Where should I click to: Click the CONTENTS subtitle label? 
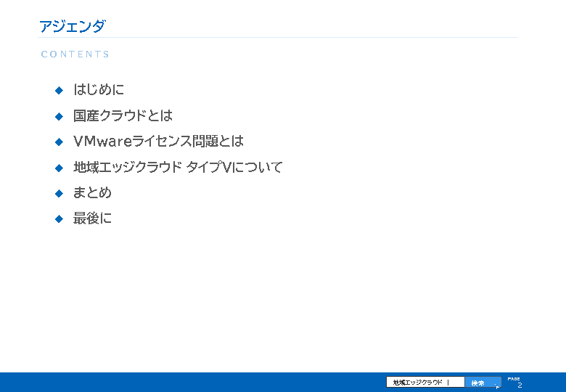(x=75, y=54)
